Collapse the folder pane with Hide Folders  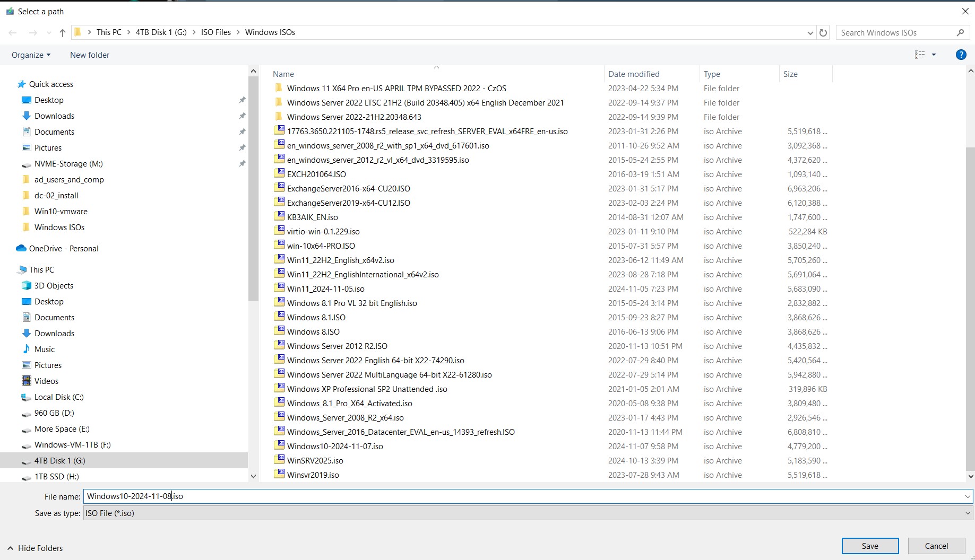[x=35, y=548]
